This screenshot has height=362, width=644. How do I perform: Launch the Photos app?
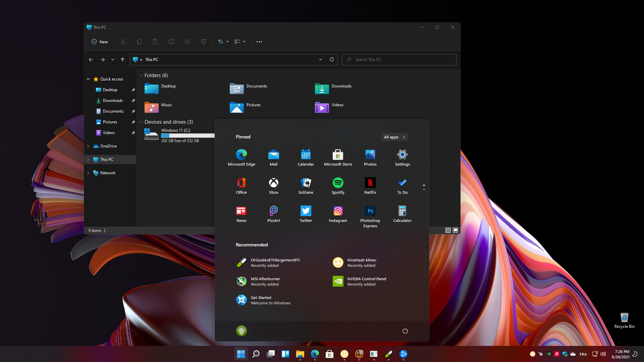tap(370, 158)
